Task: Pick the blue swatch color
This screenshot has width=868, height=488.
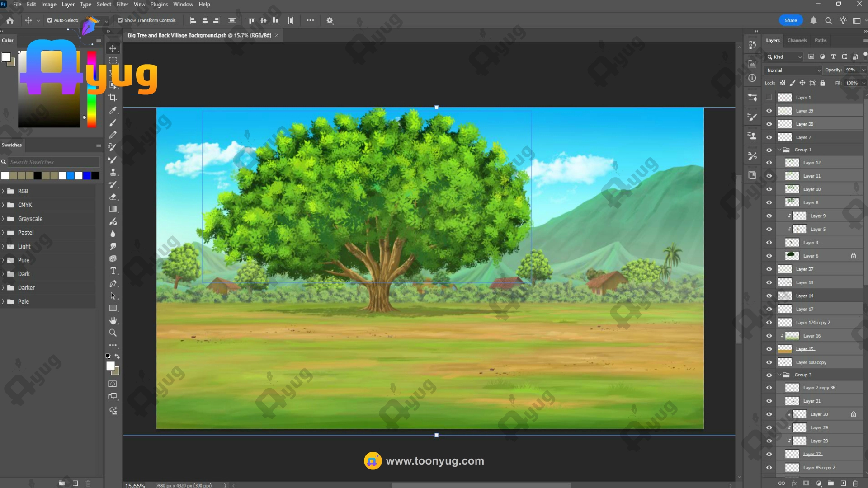Action: coord(87,176)
